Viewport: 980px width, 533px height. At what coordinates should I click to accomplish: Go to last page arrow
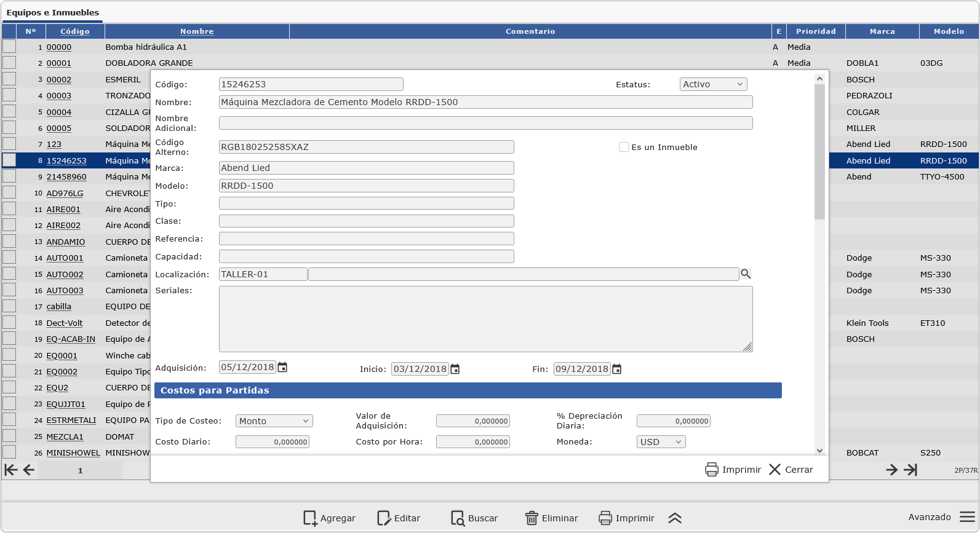point(910,470)
